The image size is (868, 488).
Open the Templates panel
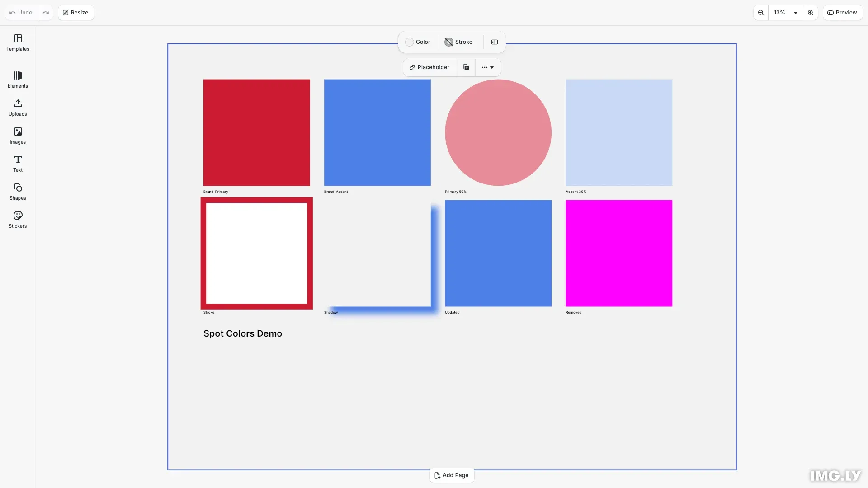click(x=18, y=43)
